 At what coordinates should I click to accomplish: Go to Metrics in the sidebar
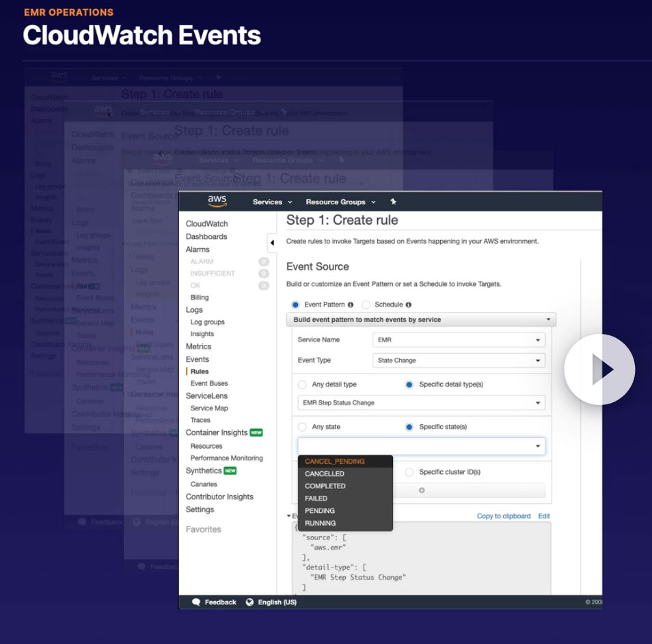click(198, 346)
